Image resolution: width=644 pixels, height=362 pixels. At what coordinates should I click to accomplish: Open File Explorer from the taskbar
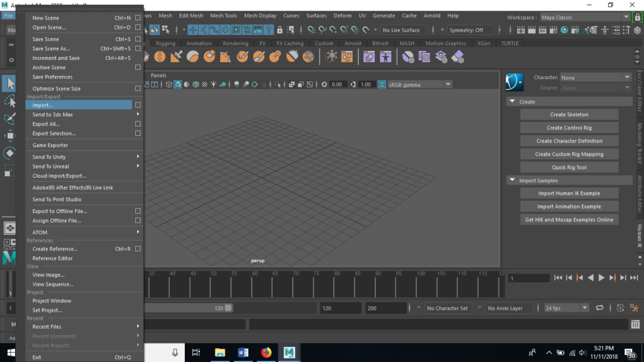tap(219, 353)
